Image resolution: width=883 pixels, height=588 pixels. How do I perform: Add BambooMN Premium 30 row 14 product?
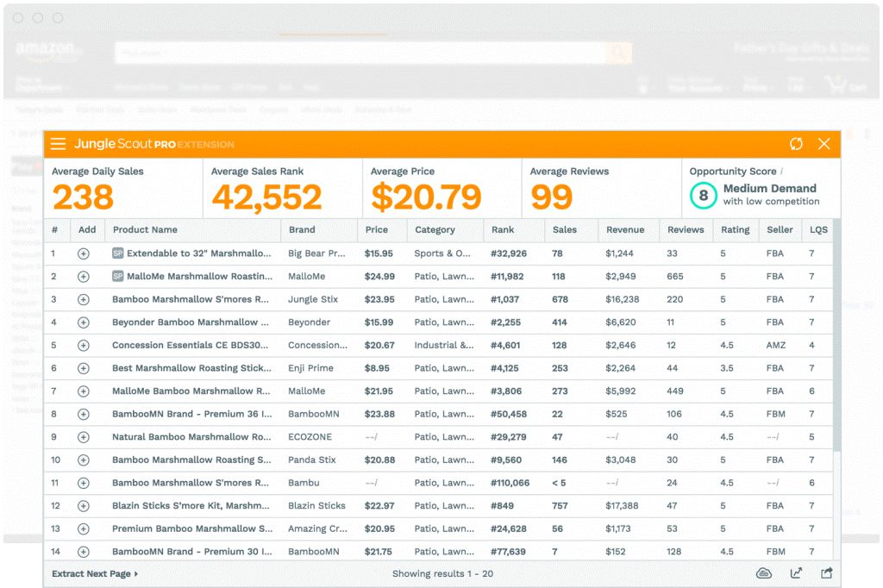pyautogui.click(x=84, y=552)
